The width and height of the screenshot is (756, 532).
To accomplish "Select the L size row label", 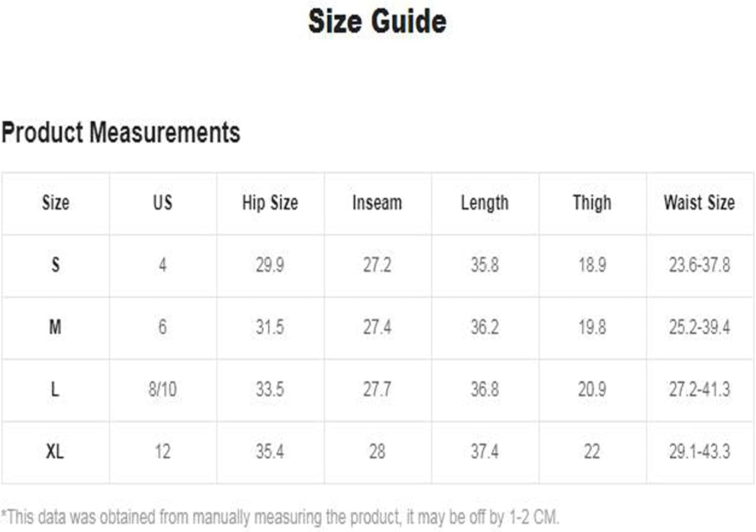I will point(55,389).
